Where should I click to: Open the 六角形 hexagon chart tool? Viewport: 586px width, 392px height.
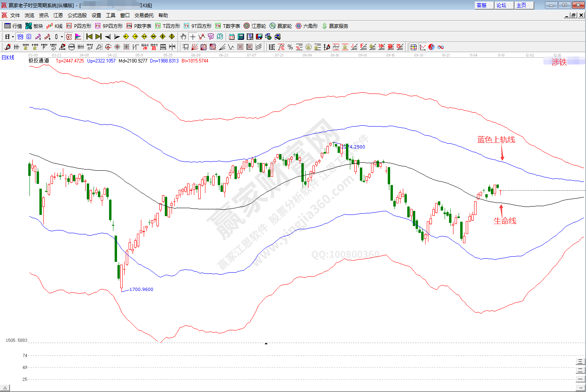(x=307, y=26)
